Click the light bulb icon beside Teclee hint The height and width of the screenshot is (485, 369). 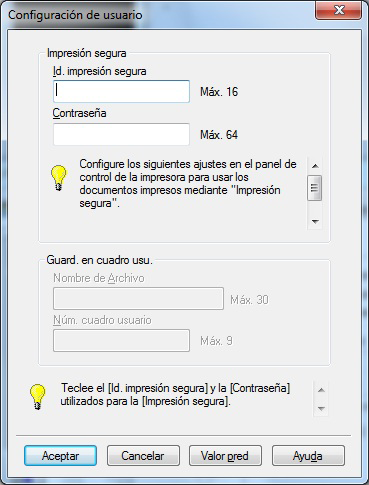tap(37, 397)
